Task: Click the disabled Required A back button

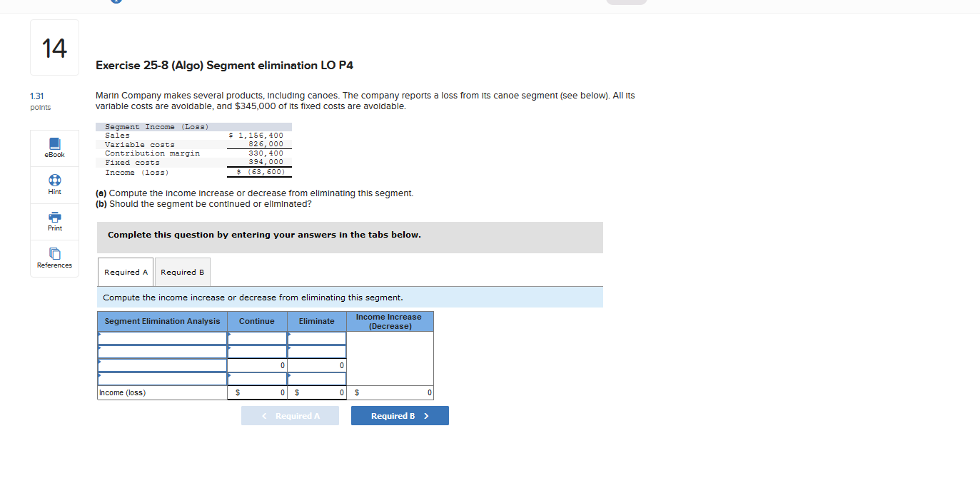Action: click(x=290, y=415)
